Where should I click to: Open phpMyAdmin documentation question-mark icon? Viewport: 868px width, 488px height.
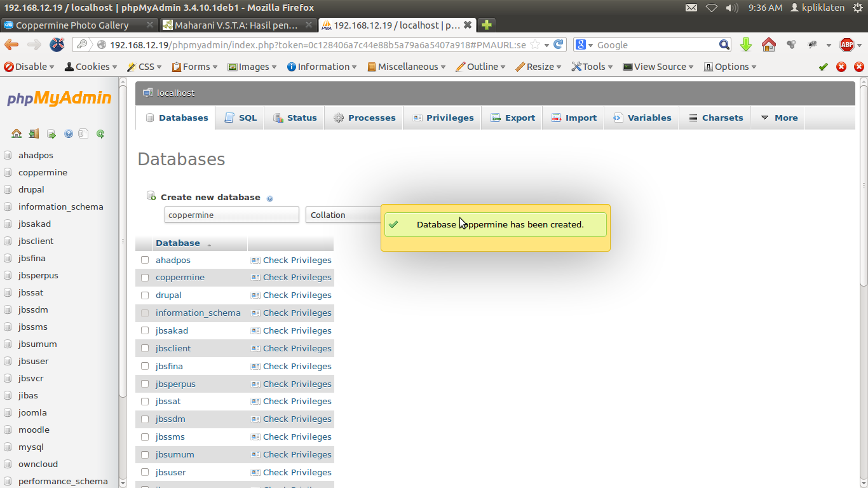pyautogui.click(x=68, y=134)
